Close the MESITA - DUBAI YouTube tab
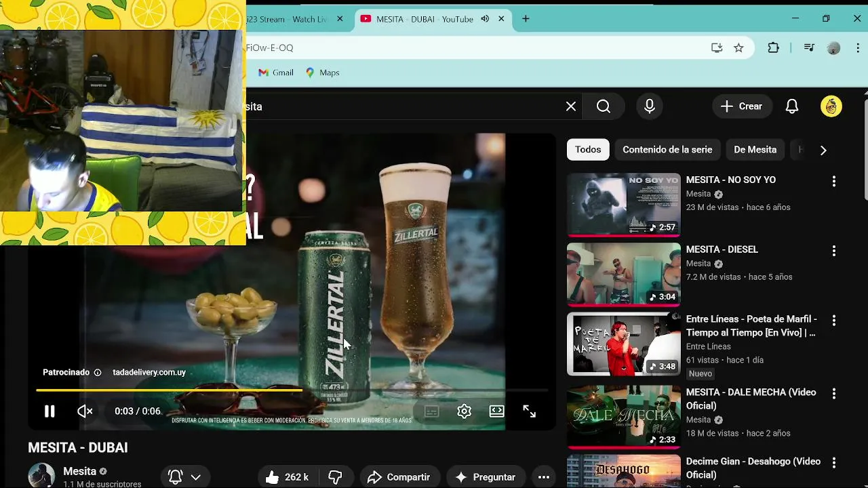 coord(502,19)
